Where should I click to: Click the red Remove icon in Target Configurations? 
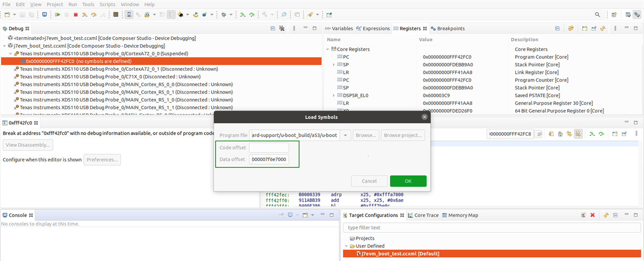[593, 215]
